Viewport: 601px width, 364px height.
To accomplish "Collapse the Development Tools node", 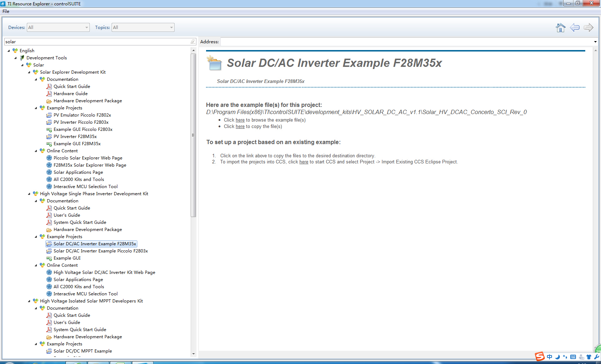I will [x=15, y=58].
